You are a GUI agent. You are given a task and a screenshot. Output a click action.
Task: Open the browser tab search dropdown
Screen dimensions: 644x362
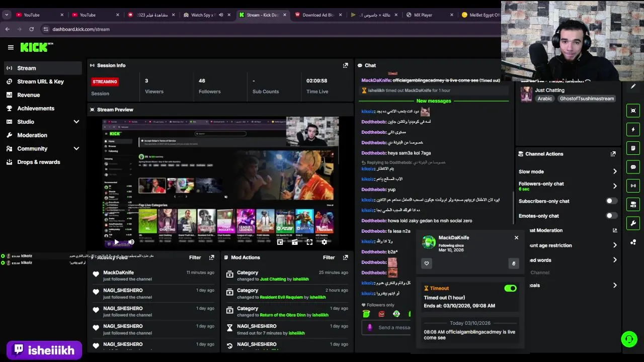coord(7,15)
